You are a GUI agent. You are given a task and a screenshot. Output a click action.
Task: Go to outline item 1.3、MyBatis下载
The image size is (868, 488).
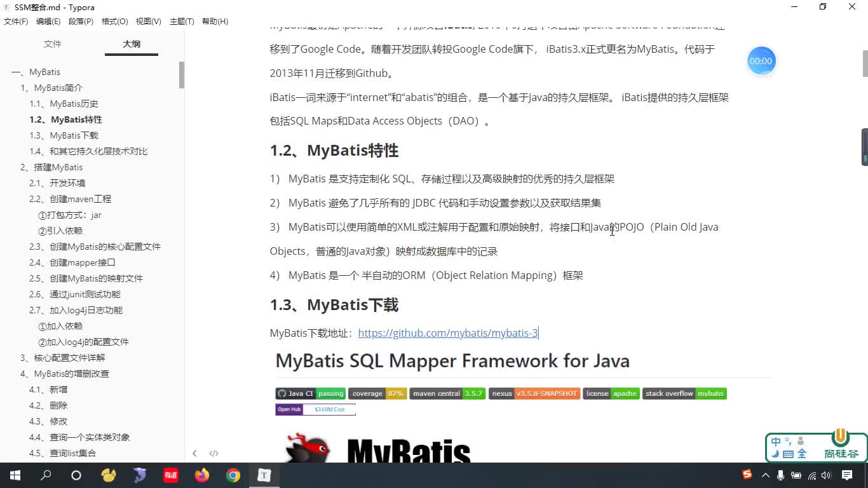64,135
